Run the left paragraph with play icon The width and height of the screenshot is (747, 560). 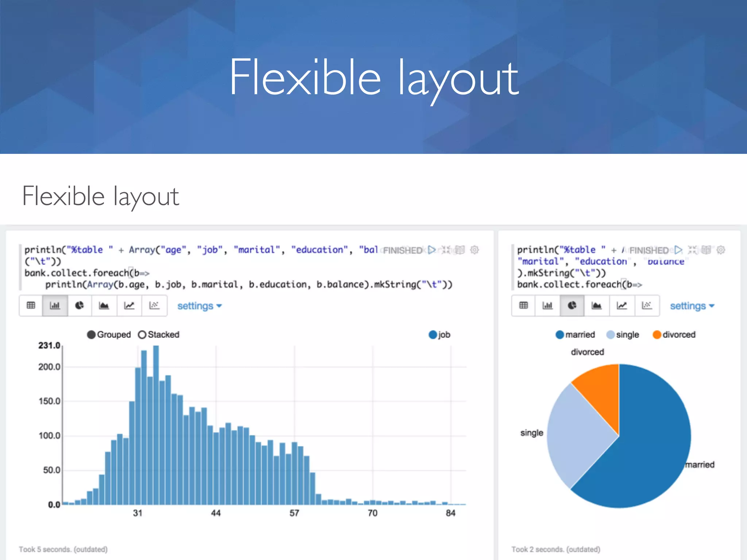pos(432,250)
